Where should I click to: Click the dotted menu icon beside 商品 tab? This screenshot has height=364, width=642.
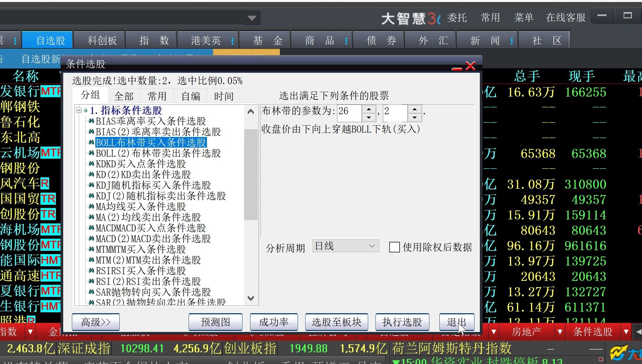[346, 41]
